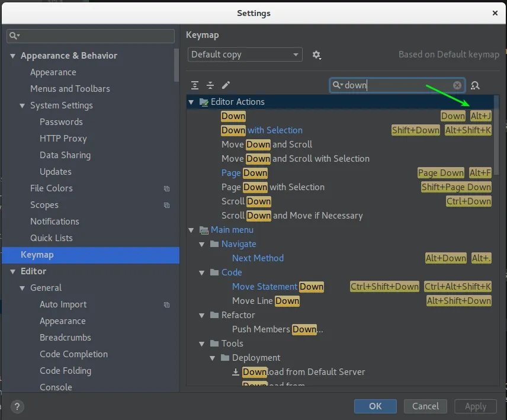The image size is (507, 420).
Task: Click the Deployment folder icon
Action: pyautogui.click(x=225, y=358)
